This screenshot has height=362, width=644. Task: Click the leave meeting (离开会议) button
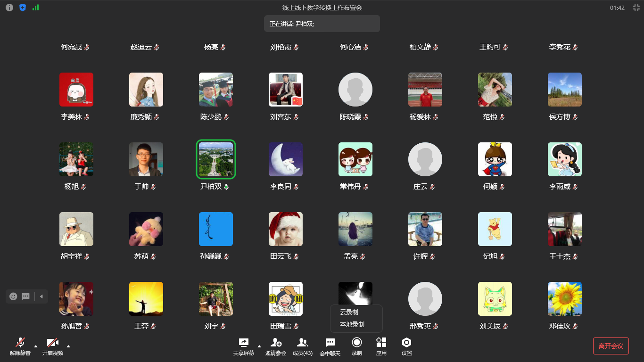(611, 346)
